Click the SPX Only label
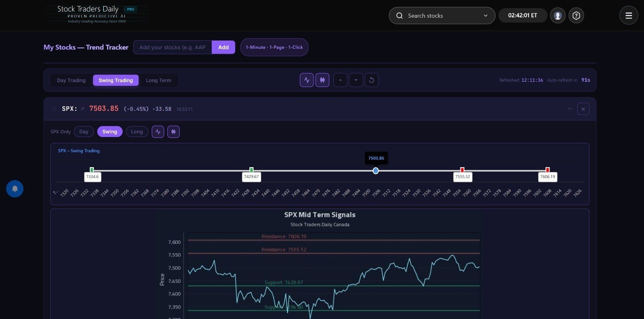The width and height of the screenshot is (644, 319). tap(60, 132)
